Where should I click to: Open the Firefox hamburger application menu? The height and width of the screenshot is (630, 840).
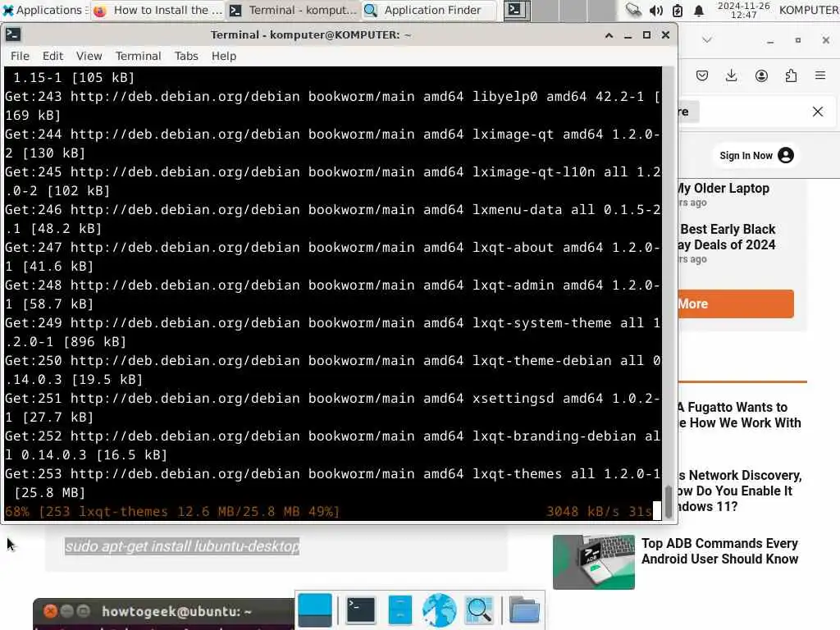(820, 75)
